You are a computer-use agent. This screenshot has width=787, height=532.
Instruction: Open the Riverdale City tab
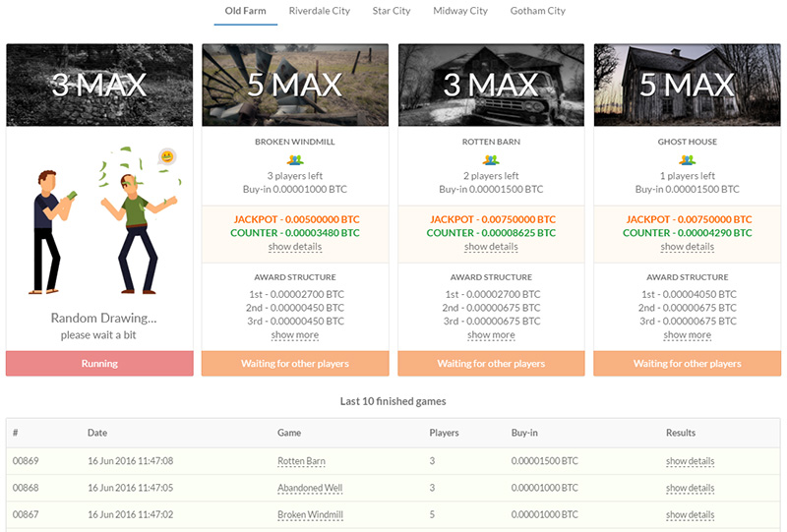319,11
